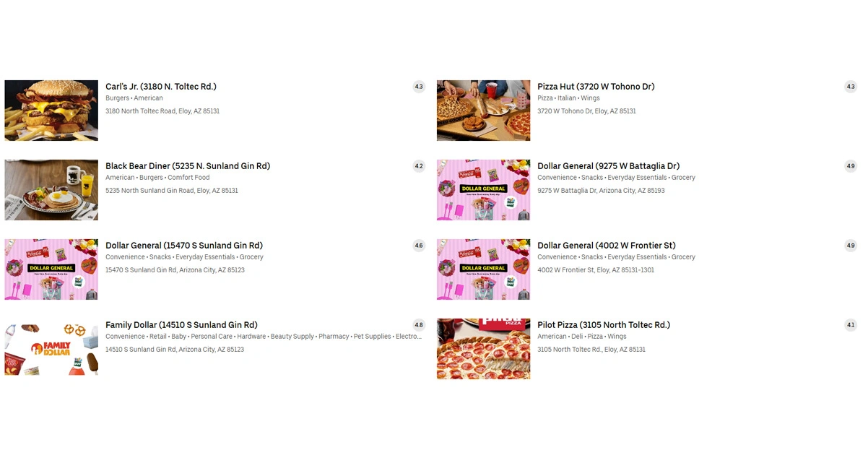Visit Pilot Pizza (3105 North Toltec Rd.) title
The width and height of the screenshot is (868, 458).
point(604,325)
